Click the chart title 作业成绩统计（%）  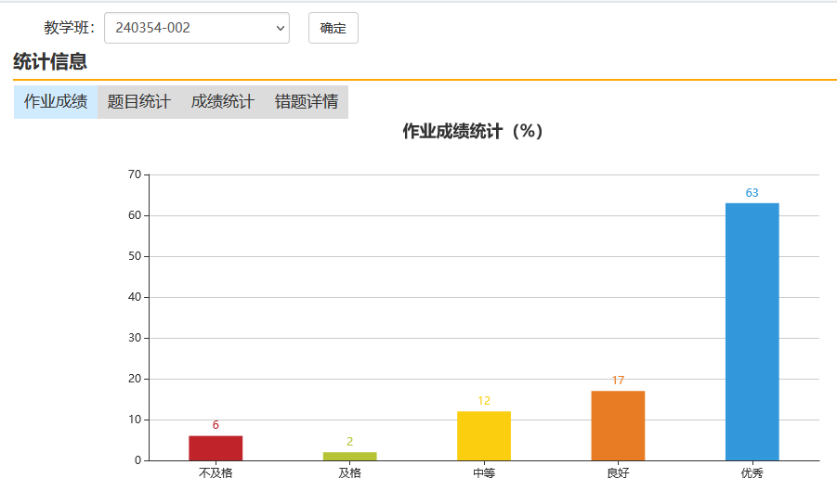click(x=473, y=131)
